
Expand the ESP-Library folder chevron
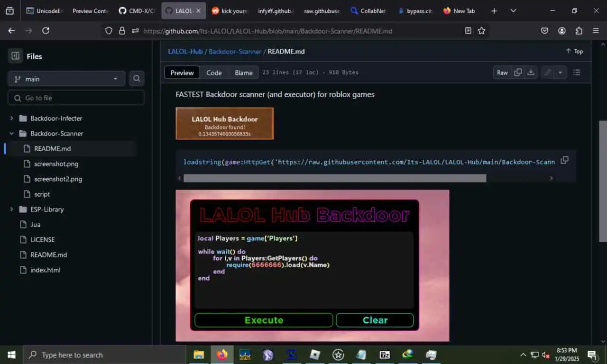[x=11, y=209]
